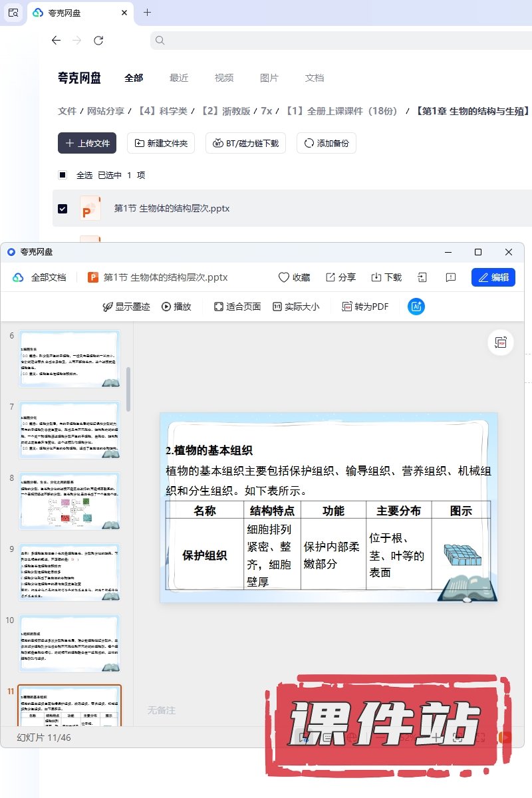Open the 文档 tab
Viewport: 532px width, 798px height.
pyautogui.click(x=315, y=78)
